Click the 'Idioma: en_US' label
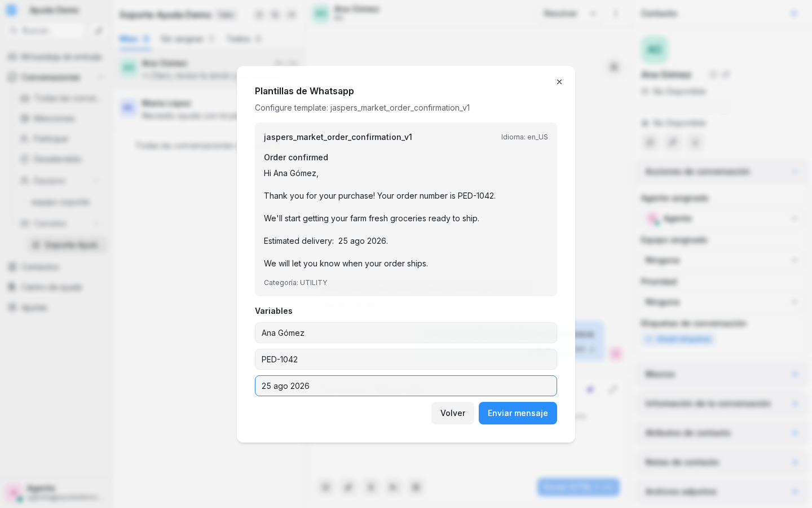The height and width of the screenshot is (508, 812). (524, 137)
